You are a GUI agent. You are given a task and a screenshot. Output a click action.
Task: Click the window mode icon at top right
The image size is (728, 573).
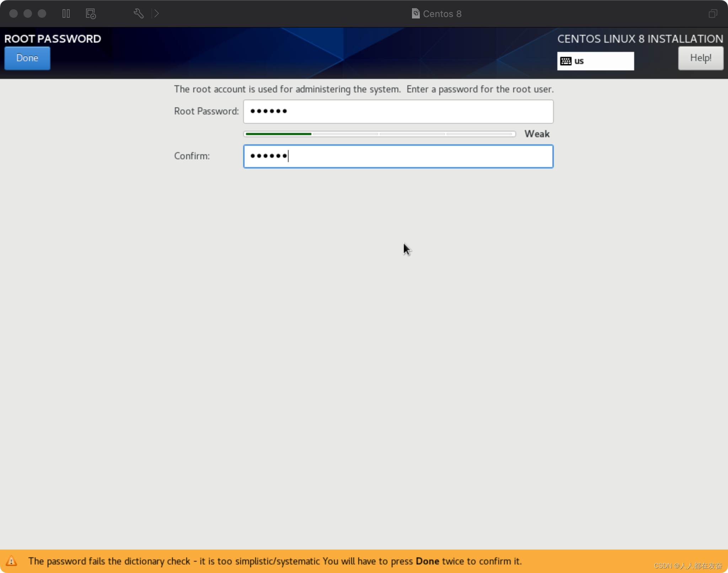713,14
